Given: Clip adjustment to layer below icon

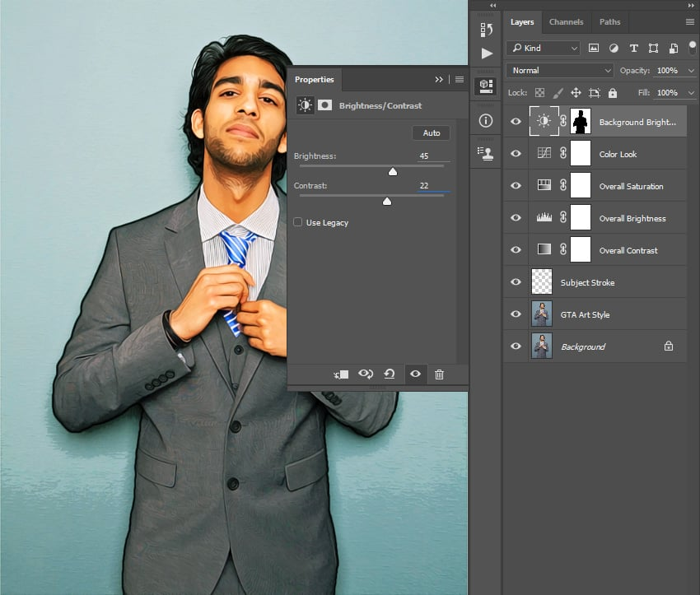Looking at the screenshot, I should pyautogui.click(x=342, y=374).
